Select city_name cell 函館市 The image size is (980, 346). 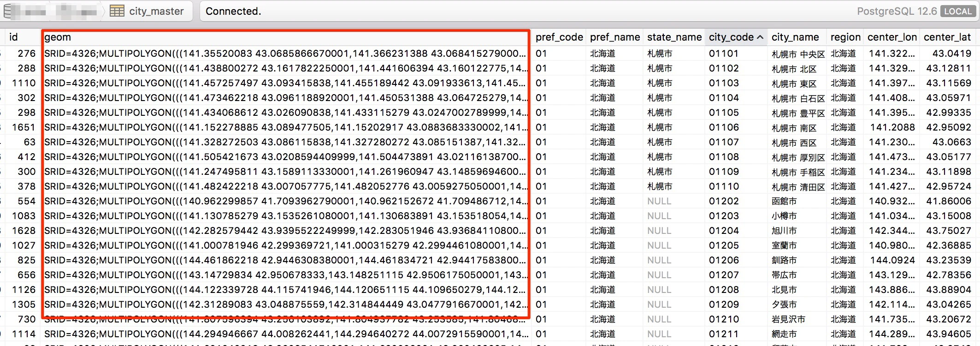click(784, 201)
